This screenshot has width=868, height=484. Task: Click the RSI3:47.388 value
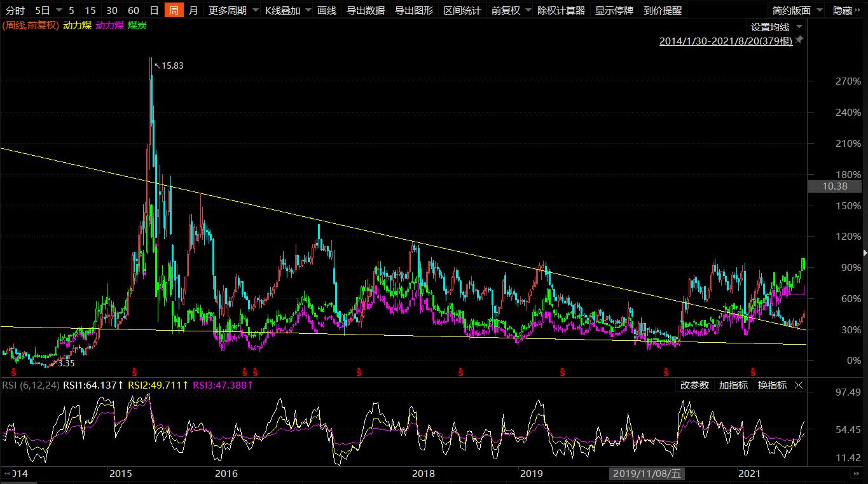[224, 385]
